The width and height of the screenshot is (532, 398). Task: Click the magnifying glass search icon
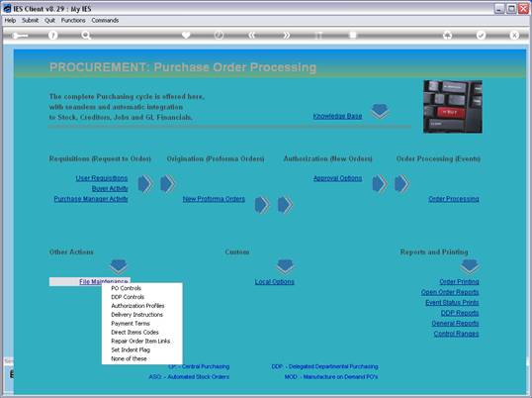coord(86,35)
